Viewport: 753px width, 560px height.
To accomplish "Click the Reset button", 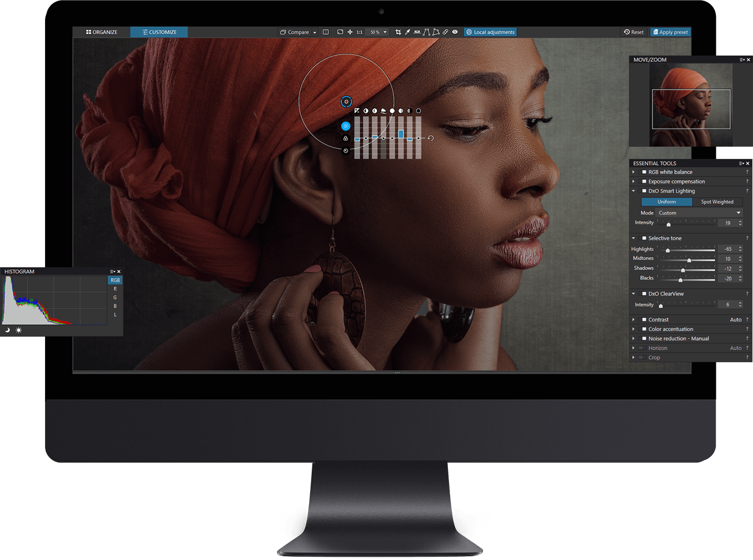I will tap(634, 32).
